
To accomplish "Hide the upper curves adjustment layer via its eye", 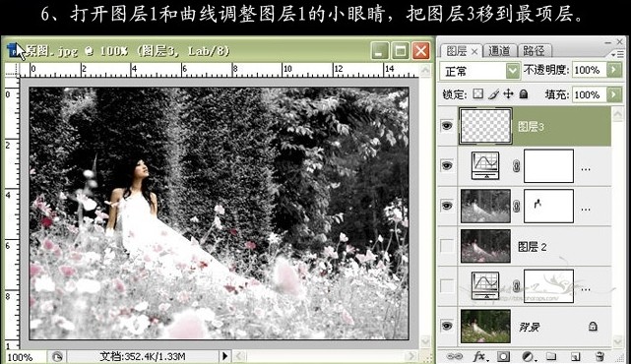I will click(x=447, y=165).
